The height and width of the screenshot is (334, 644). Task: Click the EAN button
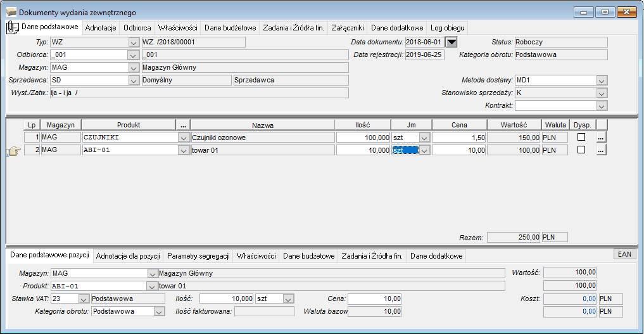(x=624, y=254)
